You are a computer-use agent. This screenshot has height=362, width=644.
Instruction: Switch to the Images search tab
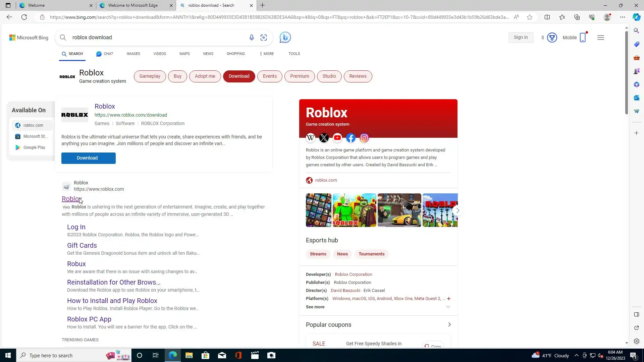(133, 54)
